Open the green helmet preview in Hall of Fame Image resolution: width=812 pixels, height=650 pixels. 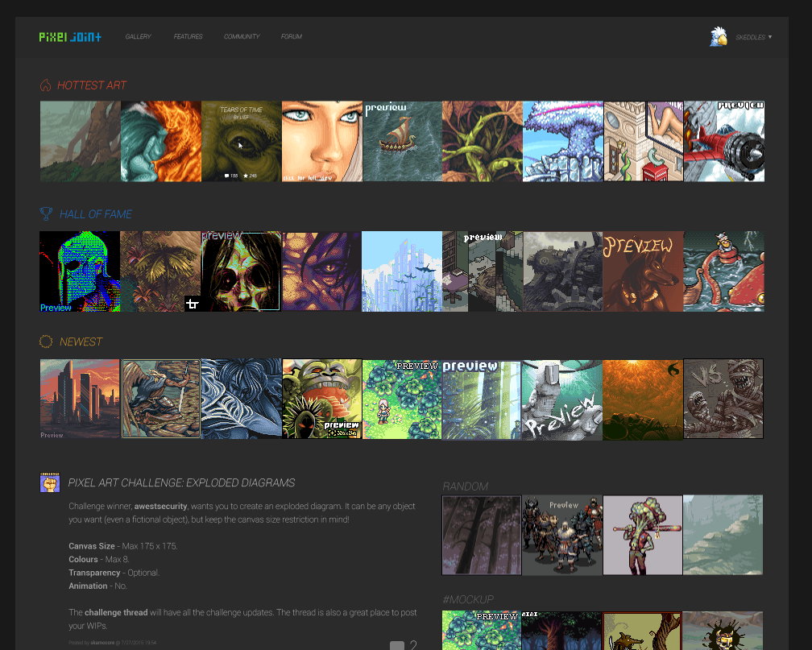[x=80, y=271]
